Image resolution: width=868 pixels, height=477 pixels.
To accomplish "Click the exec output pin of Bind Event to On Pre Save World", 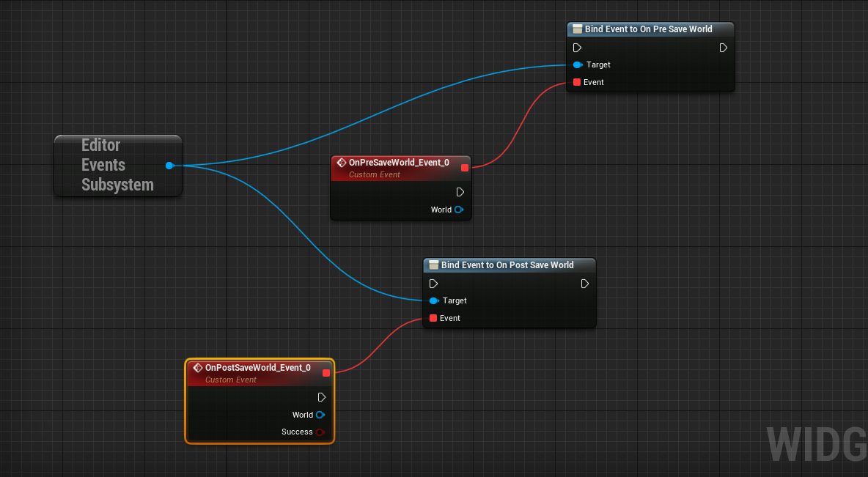I will click(x=723, y=47).
